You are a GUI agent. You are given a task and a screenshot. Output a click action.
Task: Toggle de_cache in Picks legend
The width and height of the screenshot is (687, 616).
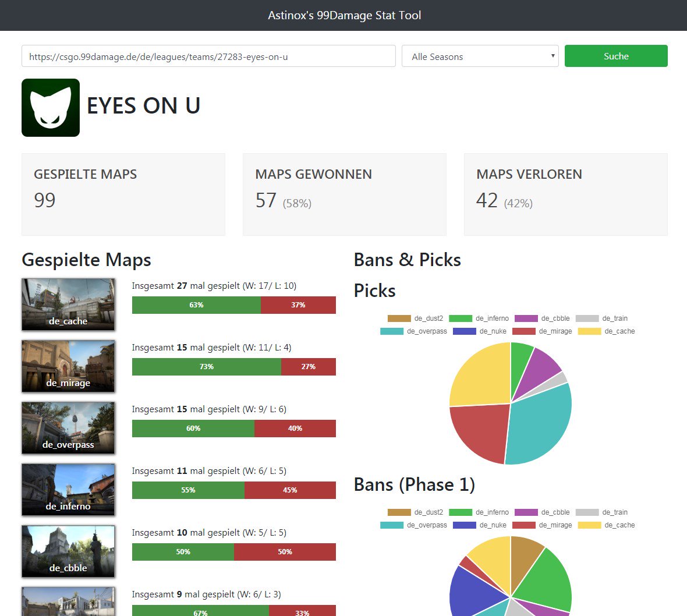tap(607, 331)
